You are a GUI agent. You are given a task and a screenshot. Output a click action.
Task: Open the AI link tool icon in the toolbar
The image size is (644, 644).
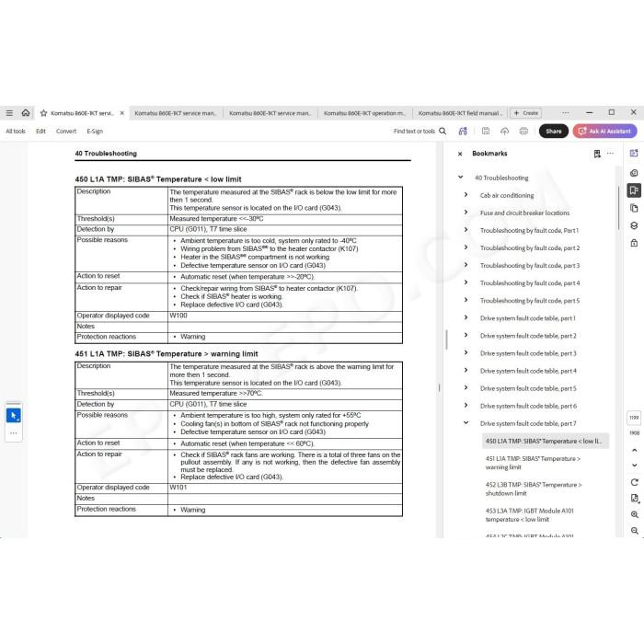click(x=463, y=131)
